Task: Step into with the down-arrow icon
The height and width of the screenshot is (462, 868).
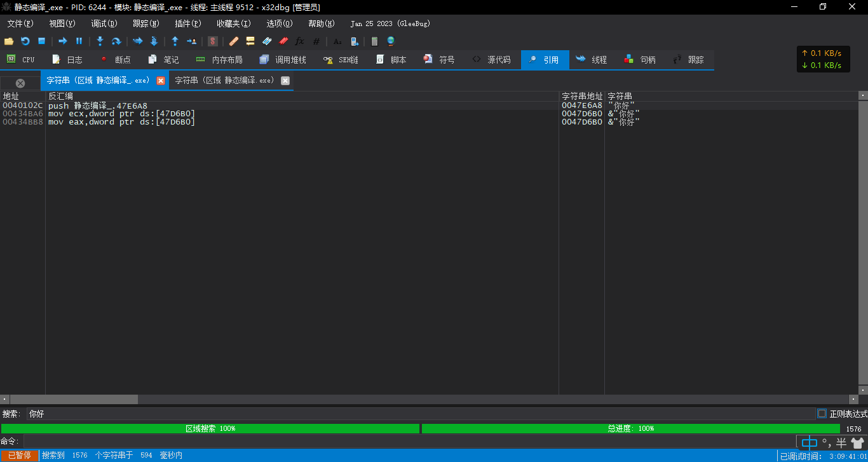Action: pyautogui.click(x=100, y=41)
